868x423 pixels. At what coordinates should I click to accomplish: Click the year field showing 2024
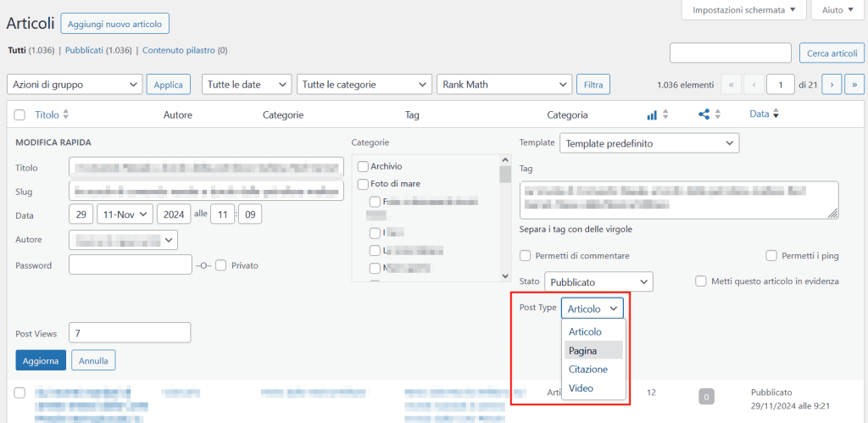pos(173,214)
